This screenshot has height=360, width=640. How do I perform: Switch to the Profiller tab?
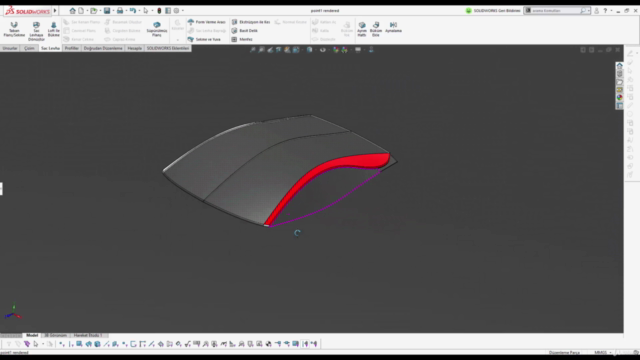point(71,48)
